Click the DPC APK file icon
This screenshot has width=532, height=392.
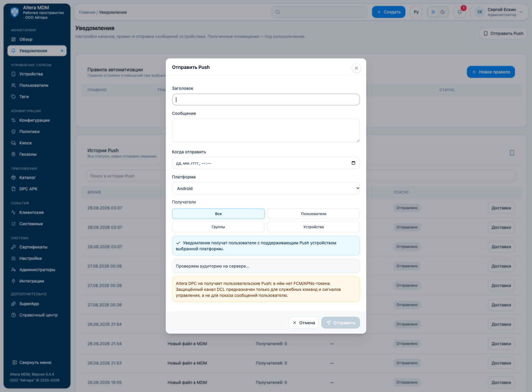point(13,189)
